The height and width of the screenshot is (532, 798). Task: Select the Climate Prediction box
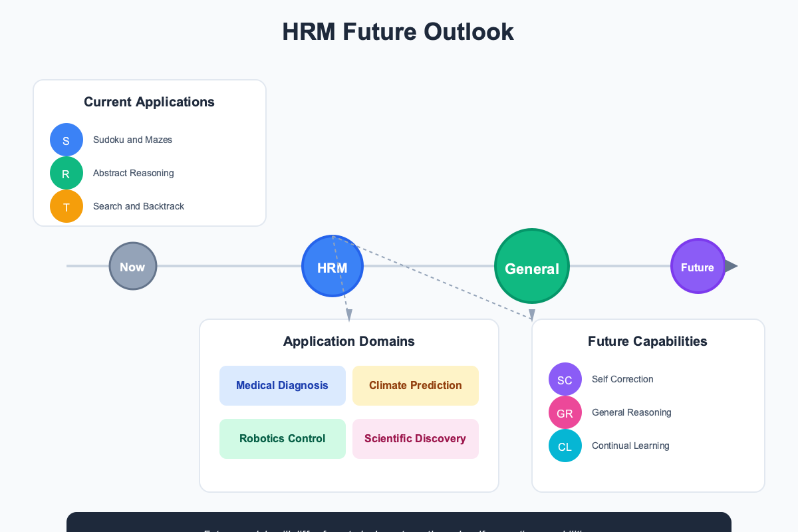(x=415, y=385)
